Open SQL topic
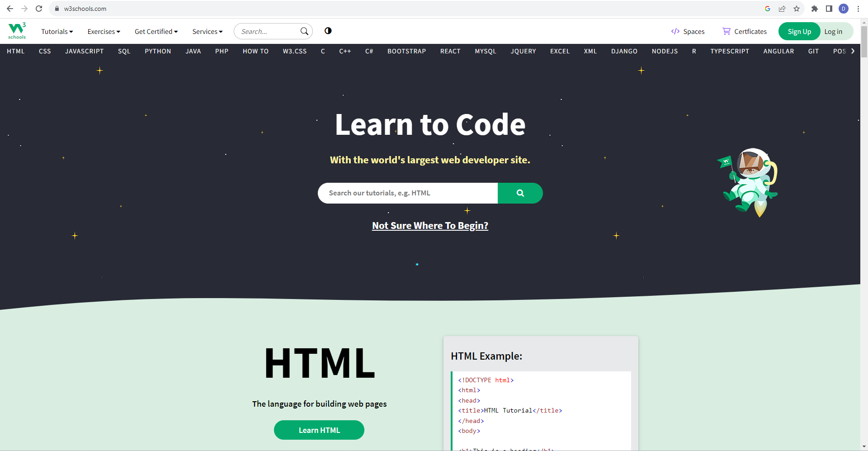This screenshot has width=868, height=451. (124, 51)
